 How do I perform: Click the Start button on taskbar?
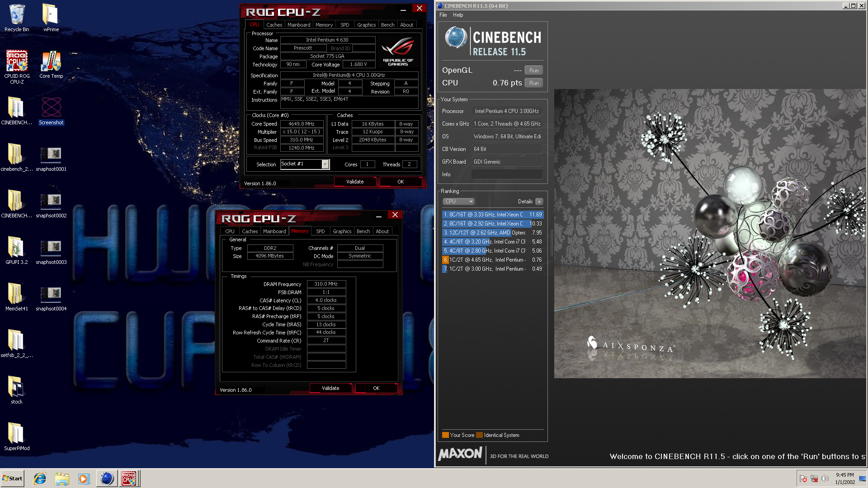pyautogui.click(x=12, y=478)
